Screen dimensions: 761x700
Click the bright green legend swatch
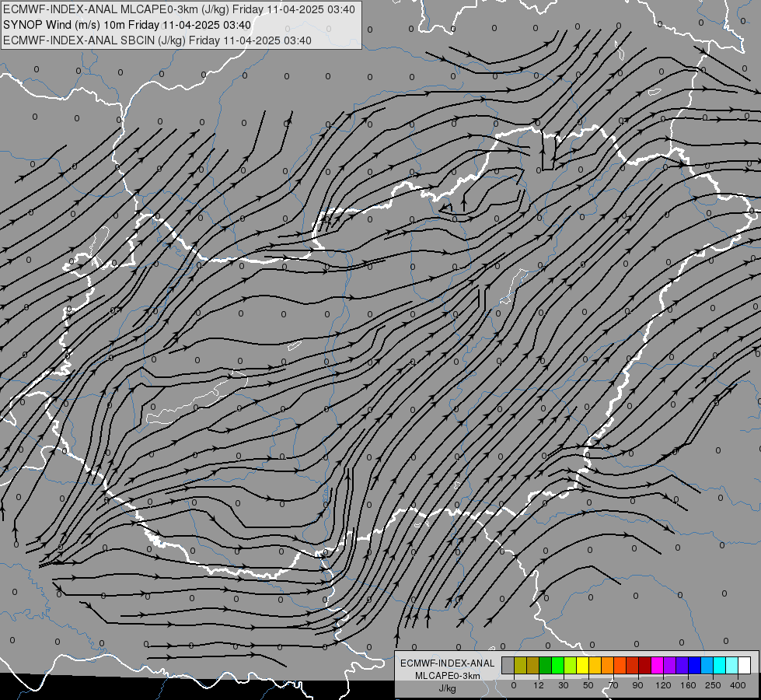(x=557, y=665)
